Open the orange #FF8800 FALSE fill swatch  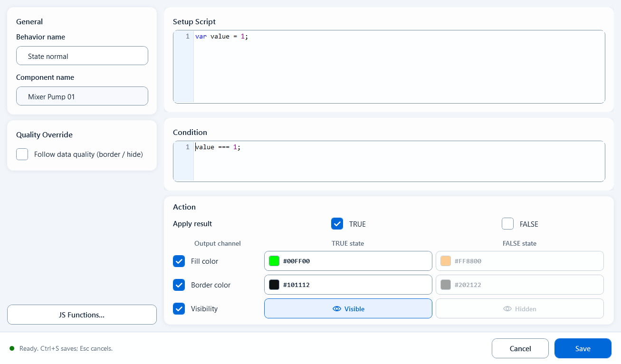pyautogui.click(x=446, y=261)
